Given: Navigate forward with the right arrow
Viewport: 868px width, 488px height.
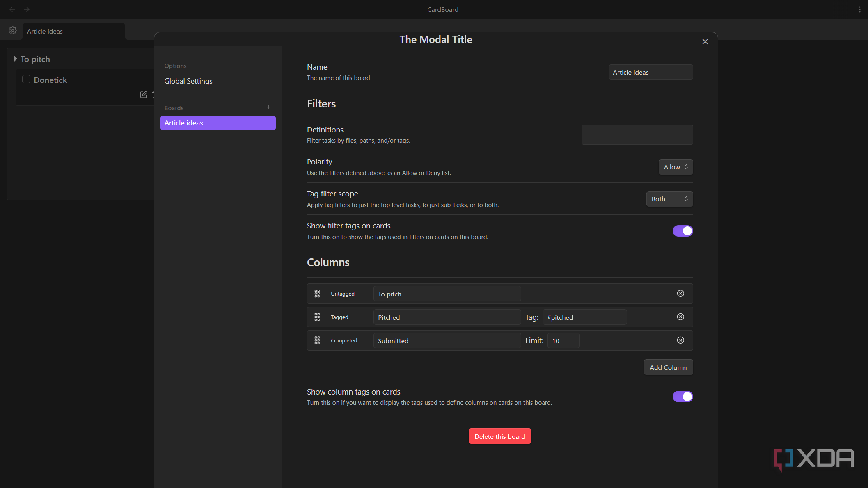Looking at the screenshot, I should 27,9.
